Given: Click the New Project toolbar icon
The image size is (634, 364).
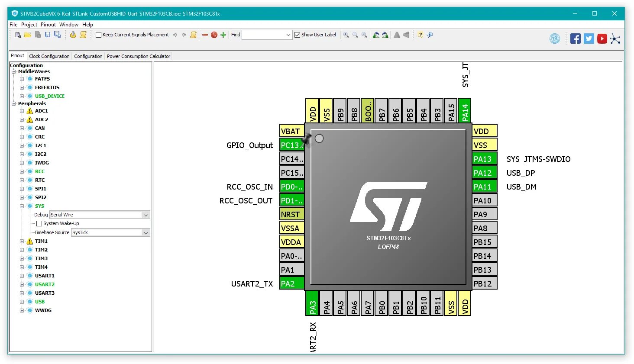Looking at the screenshot, I should pos(18,35).
